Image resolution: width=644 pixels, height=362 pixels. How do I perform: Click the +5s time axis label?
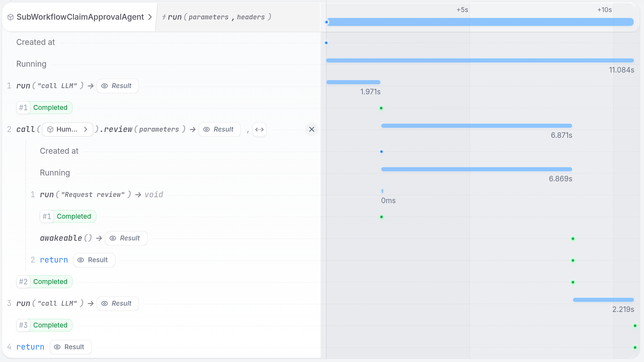point(462,10)
